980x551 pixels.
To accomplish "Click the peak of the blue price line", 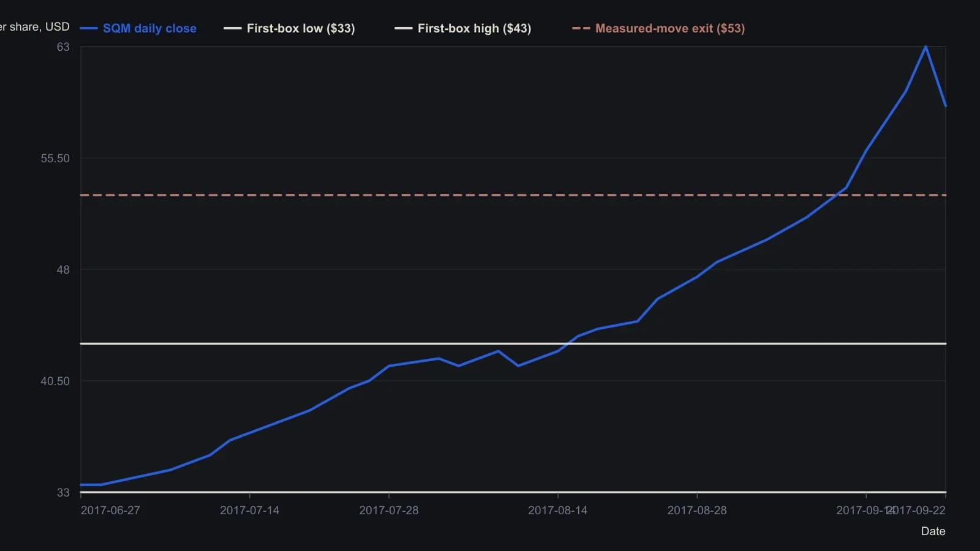I will point(925,47).
